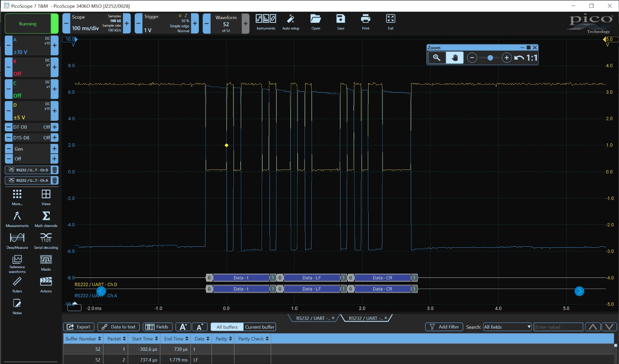Viewport: 619px width, 364px height.
Task: Click the Add Filter button
Action: click(444, 327)
